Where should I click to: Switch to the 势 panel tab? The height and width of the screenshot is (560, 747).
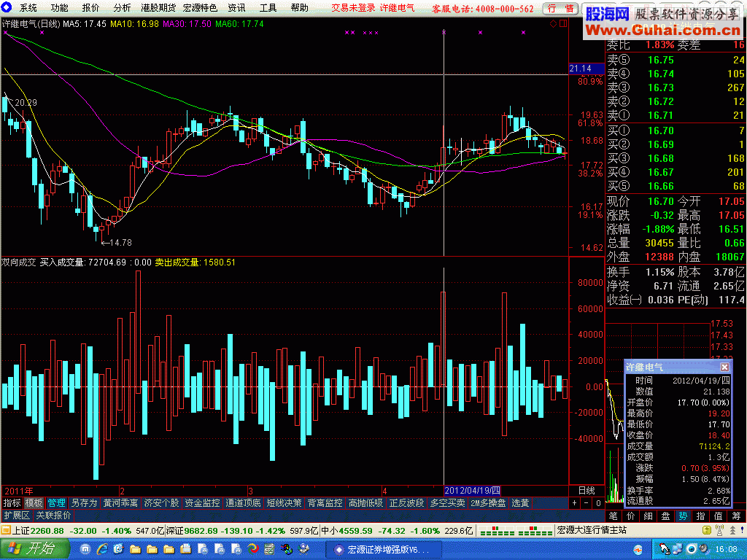[x=683, y=516]
